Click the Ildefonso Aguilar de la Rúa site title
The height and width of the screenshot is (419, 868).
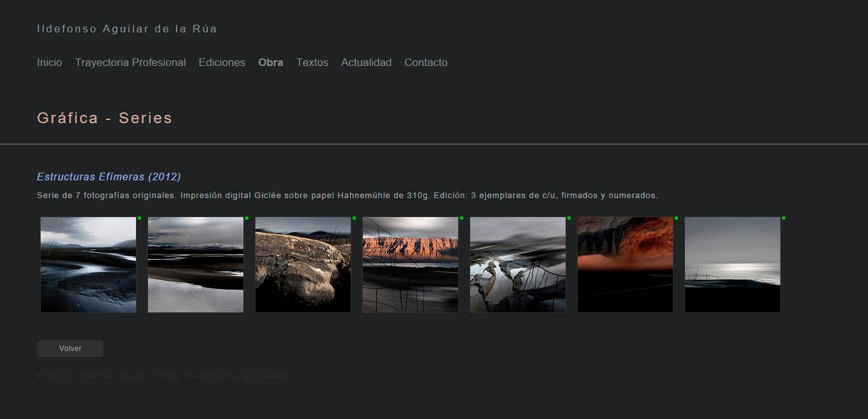coord(127,29)
